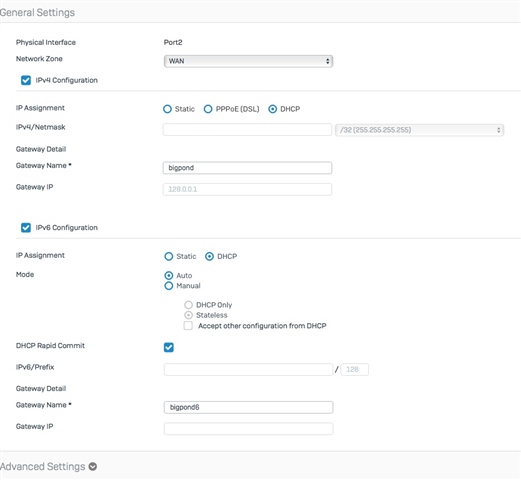Select DHCP for IPv4 IP Assignment
Viewport: 521px width, 480px height.
pos(273,109)
